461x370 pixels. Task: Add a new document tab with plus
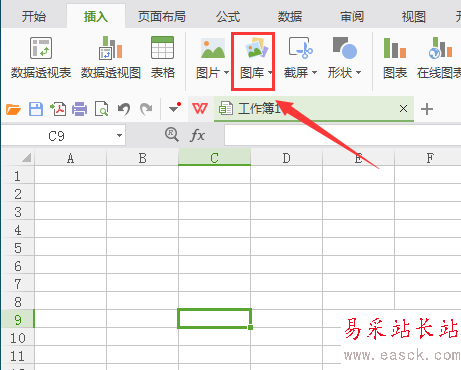tap(427, 109)
